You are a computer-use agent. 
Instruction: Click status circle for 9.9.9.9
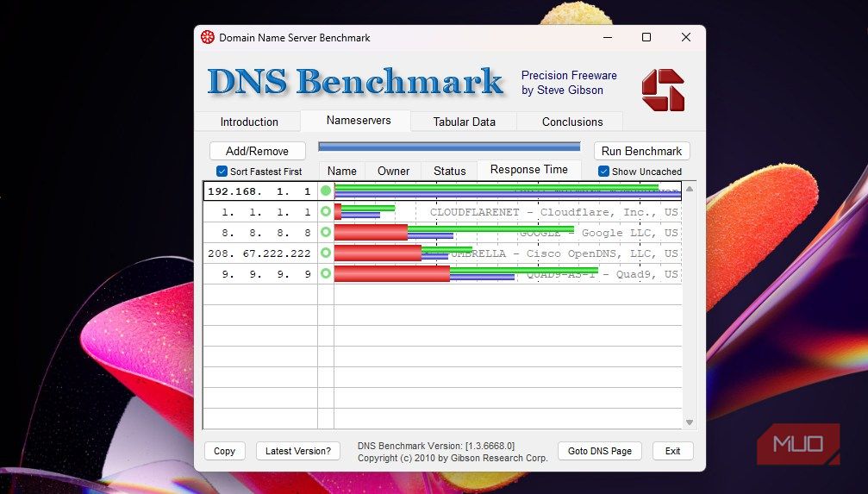[x=326, y=273]
